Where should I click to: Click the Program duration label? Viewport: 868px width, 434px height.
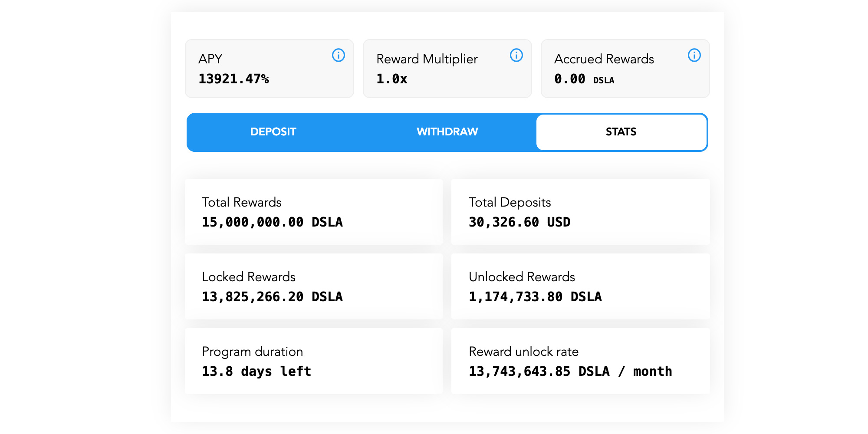(x=253, y=352)
